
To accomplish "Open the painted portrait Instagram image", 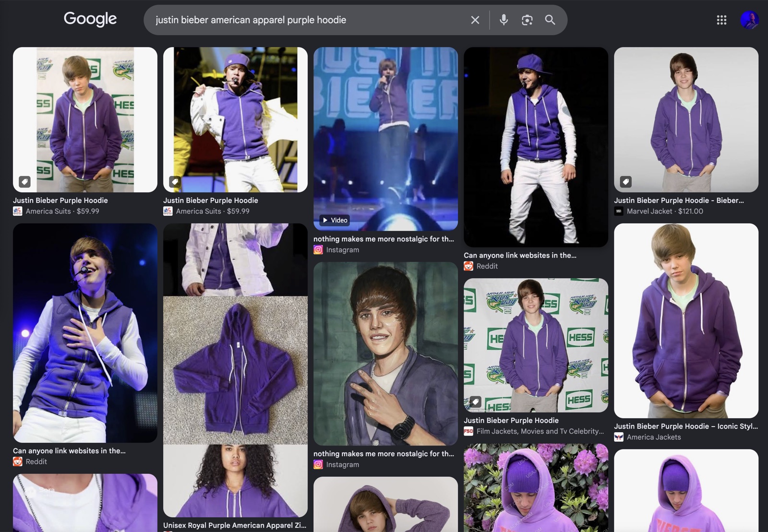I will [x=385, y=354].
